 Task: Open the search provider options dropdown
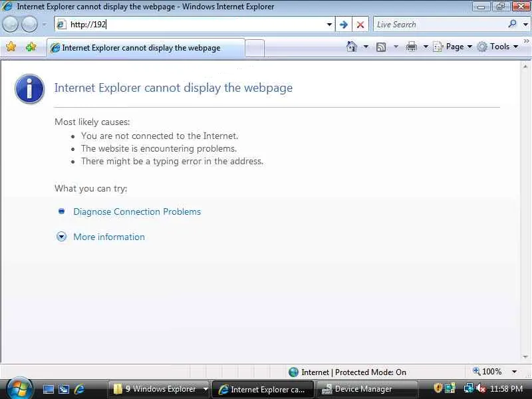coord(525,25)
